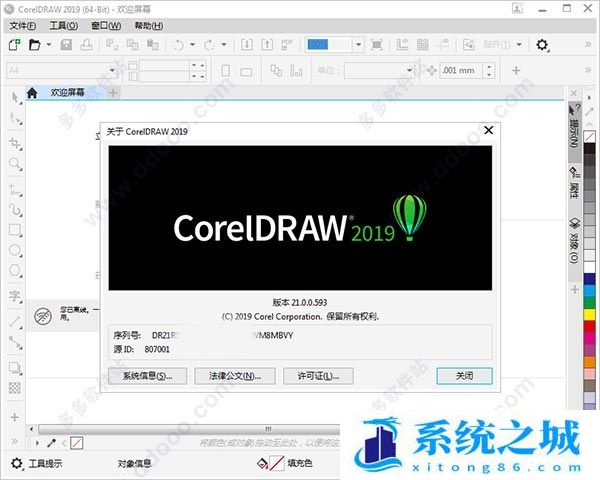Viewport: 600px width, 480px height.
Task: Click the no-fill swatch in document palette
Action: 77,443
